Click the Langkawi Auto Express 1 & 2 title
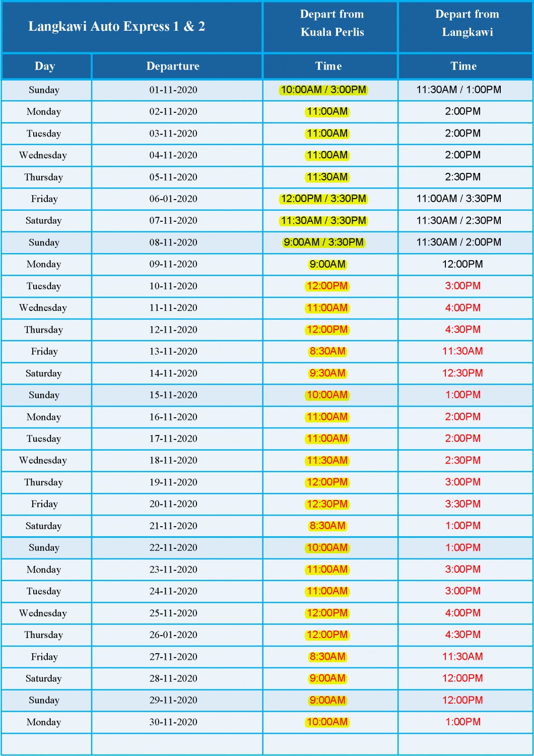Viewport: 534px width, 756px height. 117,27
